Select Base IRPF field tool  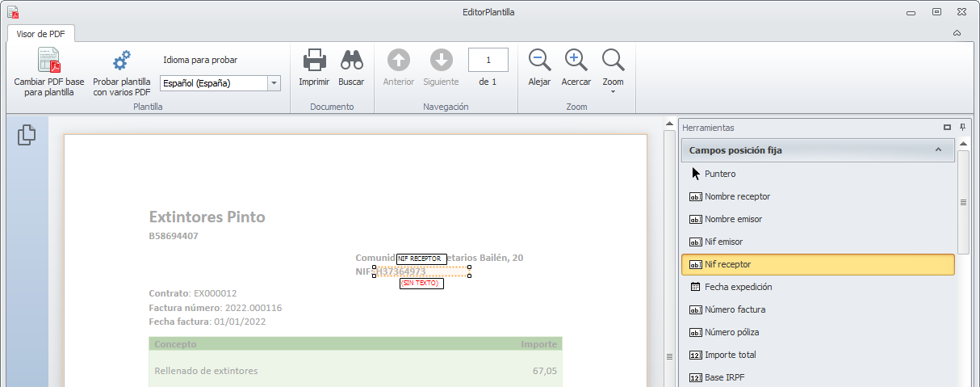pyautogui.click(x=818, y=377)
